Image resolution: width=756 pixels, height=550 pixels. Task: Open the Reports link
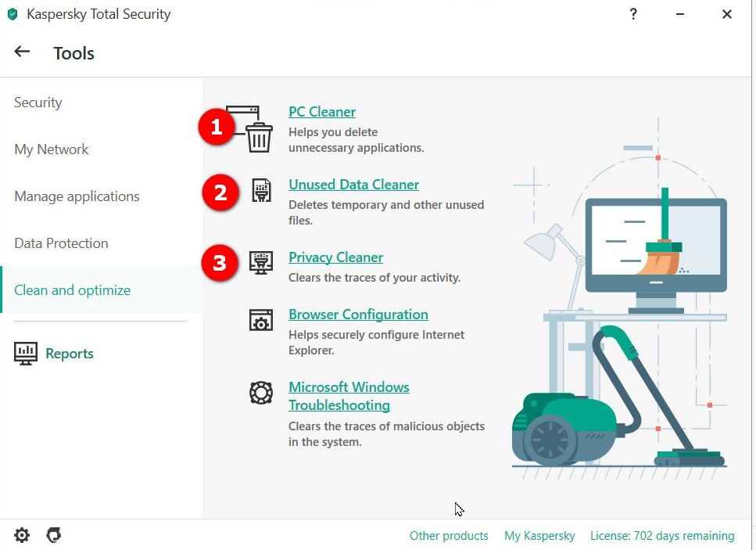point(70,354)
